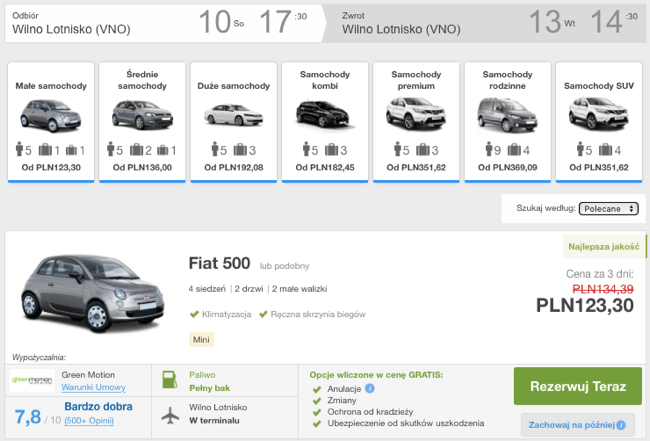Open the Warunki Umowy link

tap(93, 387)
